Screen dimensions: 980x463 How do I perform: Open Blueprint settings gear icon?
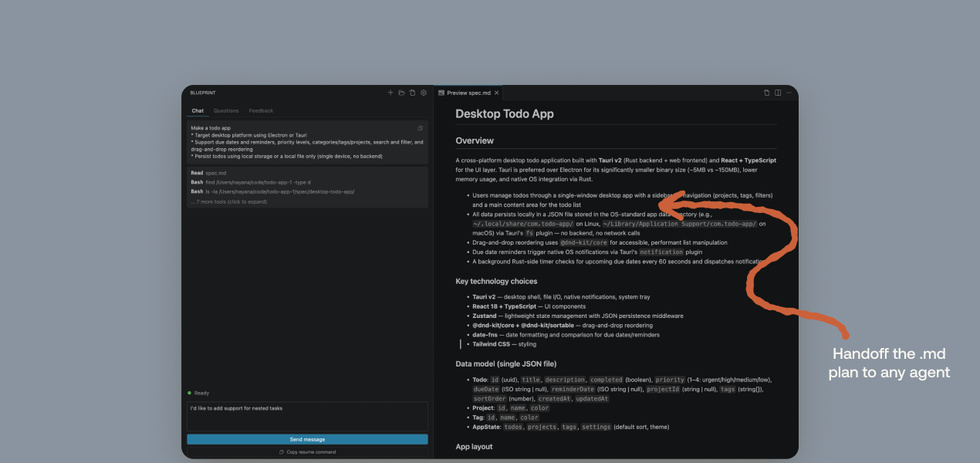[x=424, y=93]
